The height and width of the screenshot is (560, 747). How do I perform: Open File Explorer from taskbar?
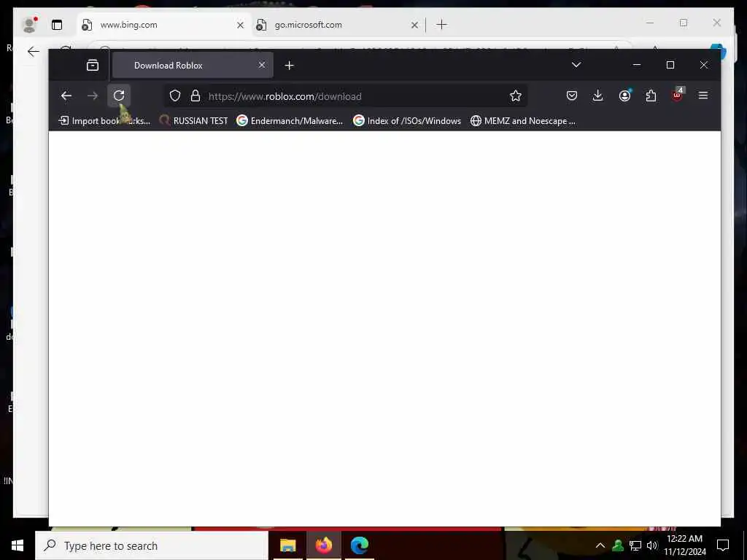[x=287, y=545]
